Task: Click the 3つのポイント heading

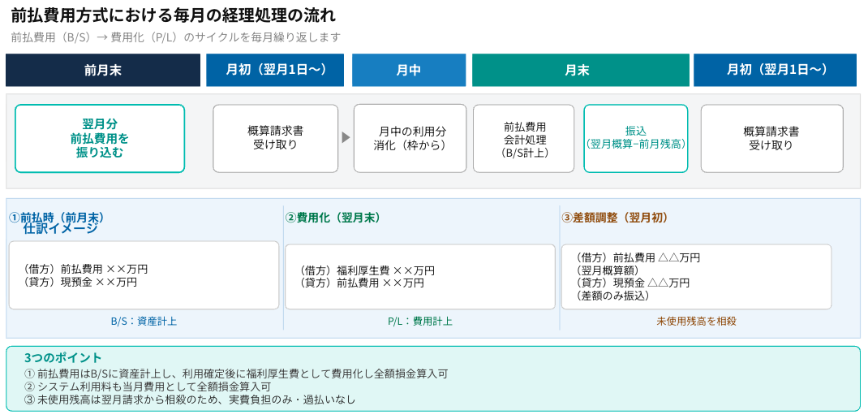Action: point(63,357)
